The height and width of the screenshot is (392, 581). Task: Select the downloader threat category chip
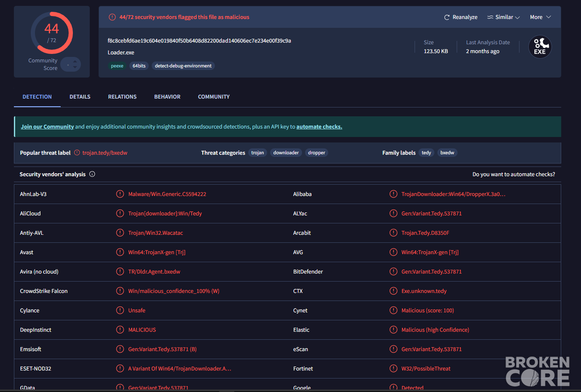pyautogui.click(x=286, y=153)
